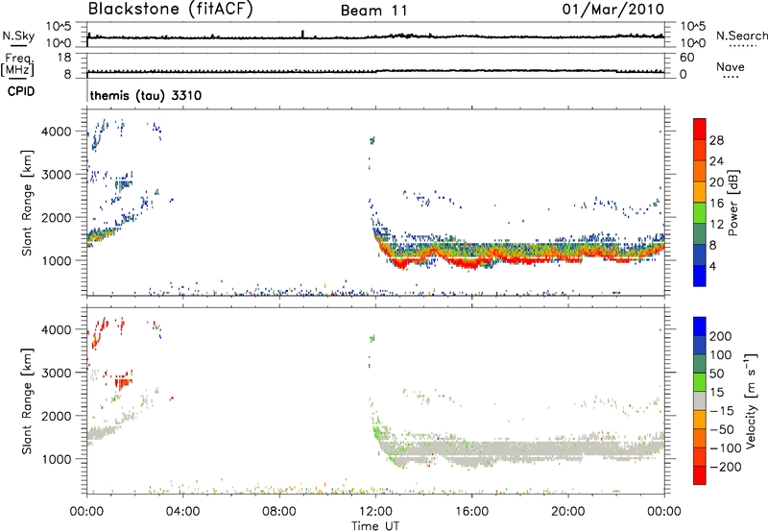The width and height of the screenshot is (768, 532).
Task: Click the '-50' tick on velocity colorbar
Action: [x=723, y=429]
